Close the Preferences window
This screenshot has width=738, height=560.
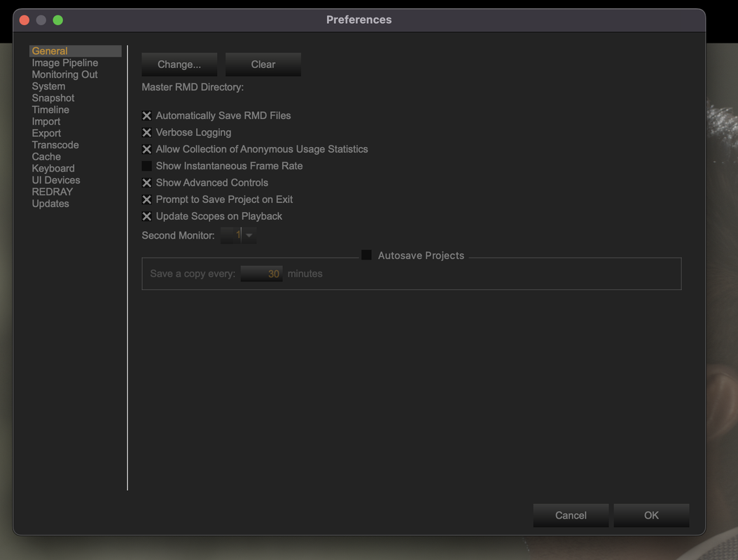click(x=25, y=20)
